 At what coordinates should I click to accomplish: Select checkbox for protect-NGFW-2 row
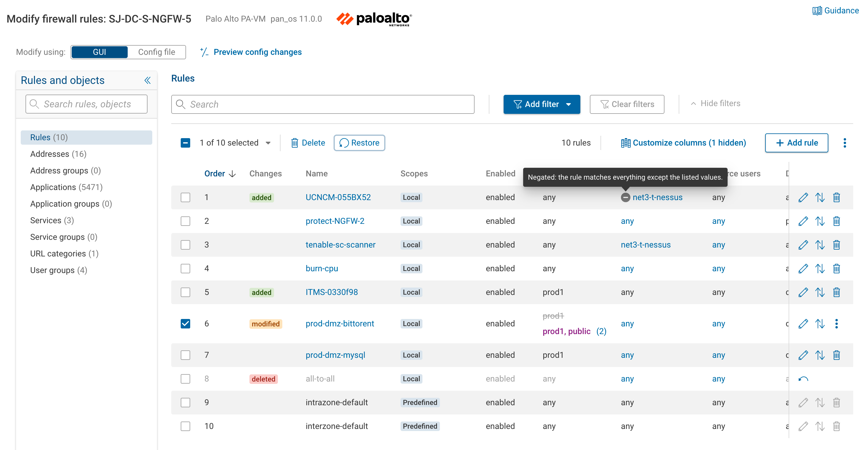point(185,221)
